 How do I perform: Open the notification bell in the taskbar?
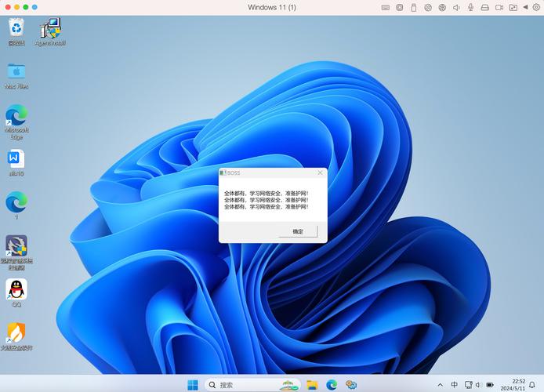(x=532, y=385)
